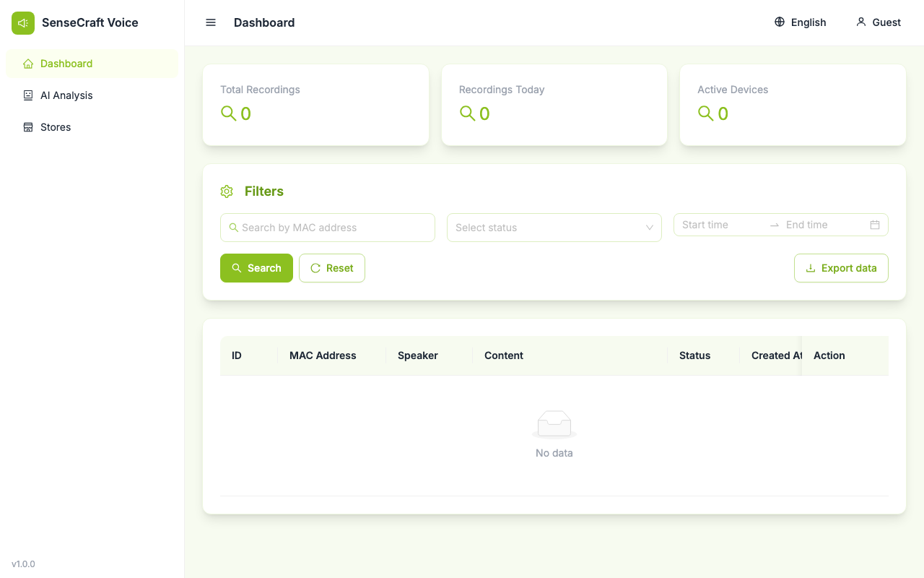Viewport: 924px width, 578px height.
Task: Focus the Search by MAC address field
Action: [x=328, y=228]
